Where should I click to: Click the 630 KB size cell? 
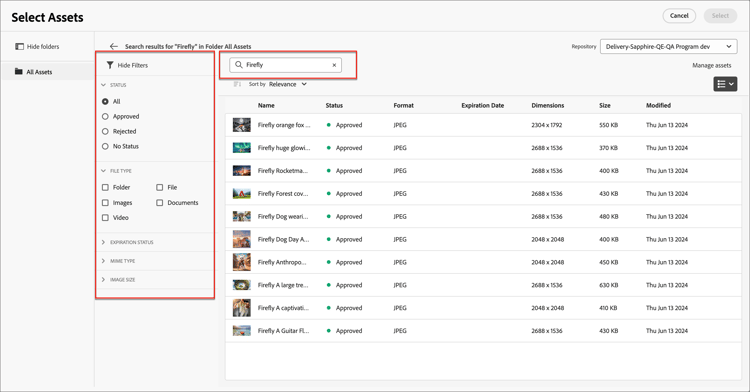tap(608, 285)
